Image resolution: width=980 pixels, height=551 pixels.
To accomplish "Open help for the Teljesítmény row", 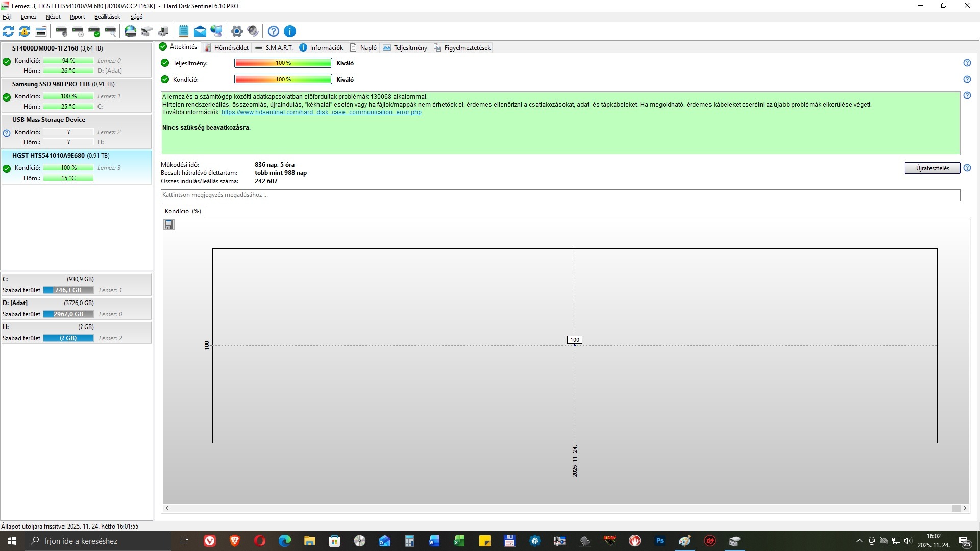I will tap(967, 63).
